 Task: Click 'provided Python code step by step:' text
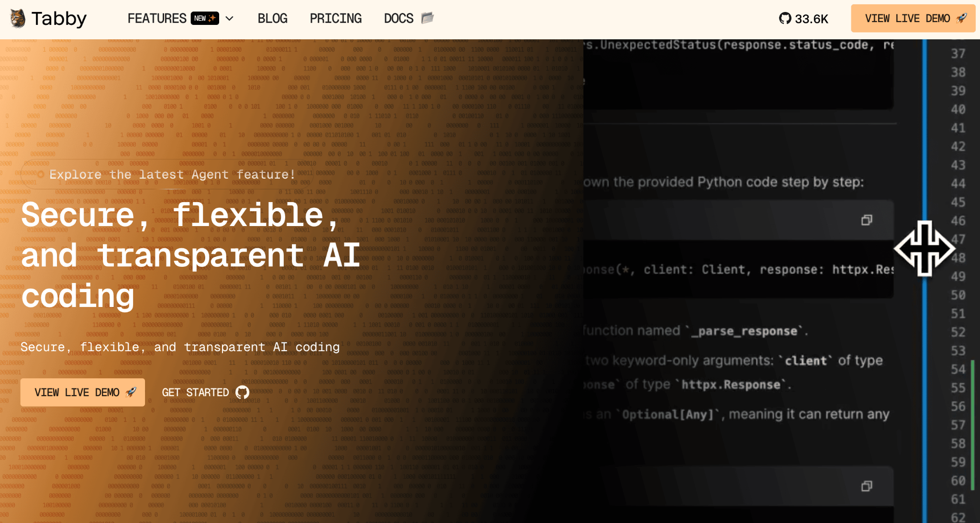tap(751, 182)
